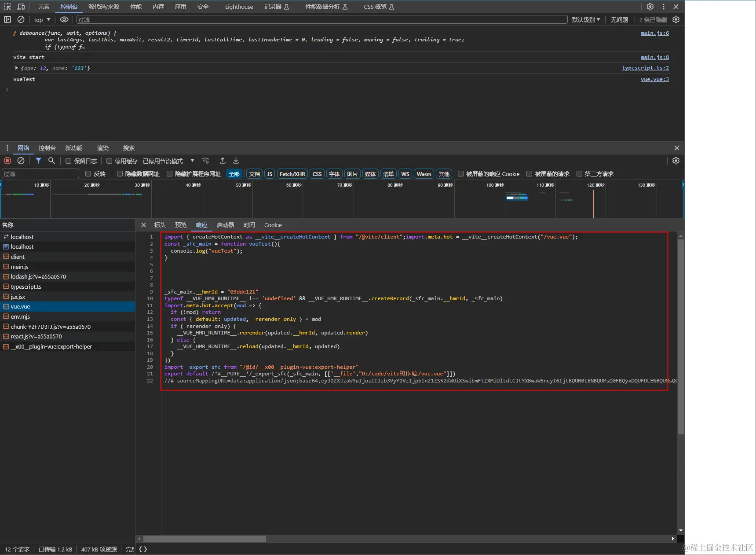Expand the logged object with age 12
Image resolution: width=756 pixels, height=555 pixels.
pos(17,68)
